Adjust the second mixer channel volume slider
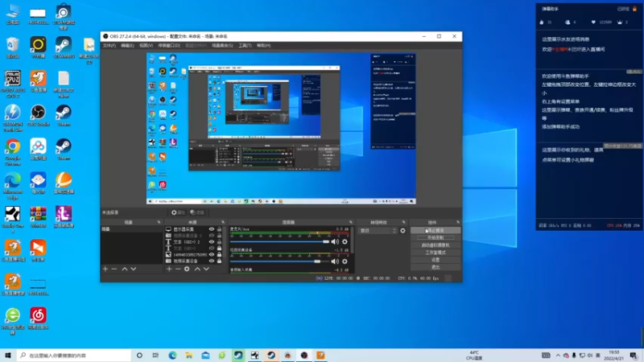Image resolution: width=644 pixels, height=362 pixels. point(279,261)
